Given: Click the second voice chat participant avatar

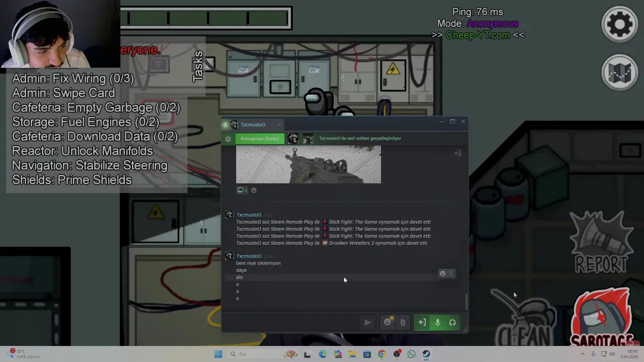Looking at the screenshot, I should coord(308,139).
